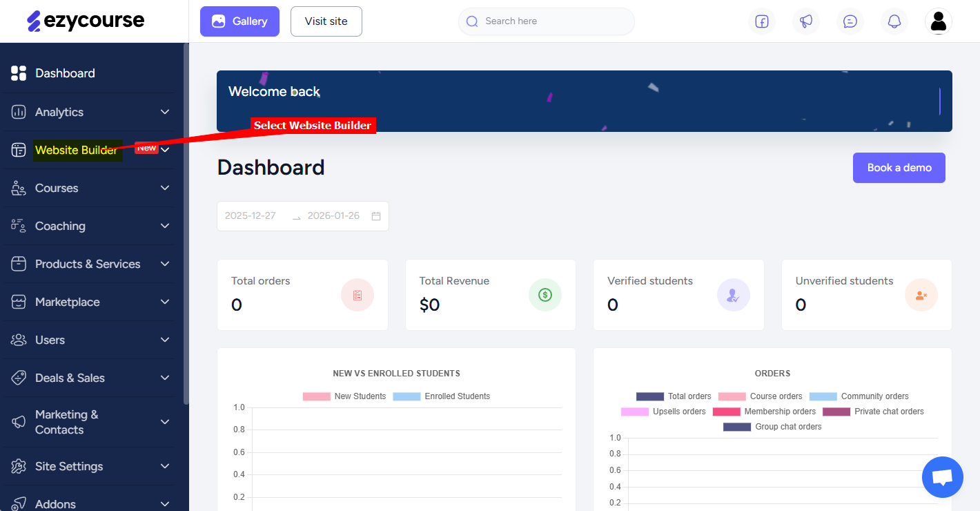Open the live chat bubble at bottom right

[942, 476]
